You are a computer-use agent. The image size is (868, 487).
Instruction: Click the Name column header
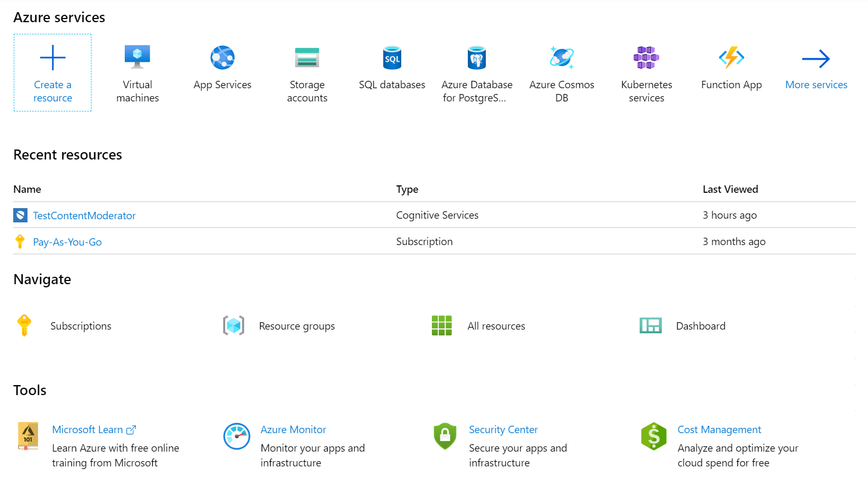tap(27, 189)
